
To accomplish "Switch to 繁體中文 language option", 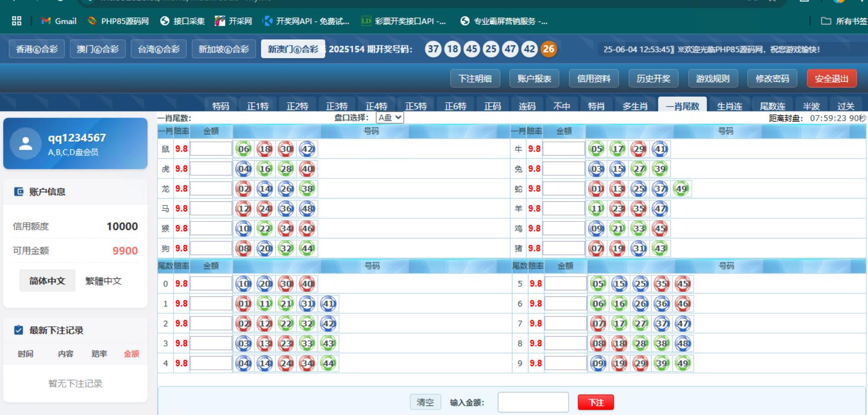I will [x=104, y=281].
